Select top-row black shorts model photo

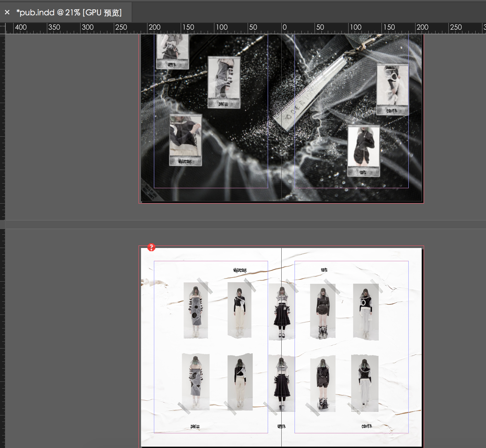click(323, 311)
